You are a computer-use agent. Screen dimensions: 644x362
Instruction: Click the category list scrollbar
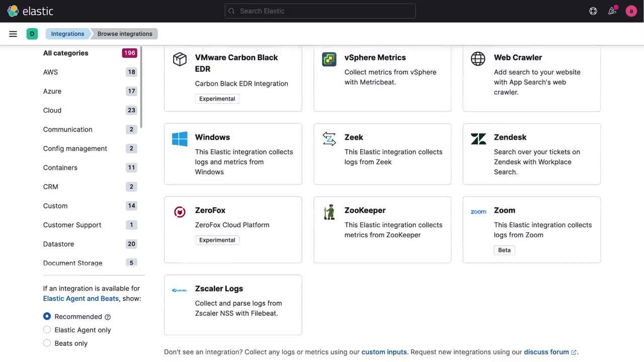click(x=141, y=87)
